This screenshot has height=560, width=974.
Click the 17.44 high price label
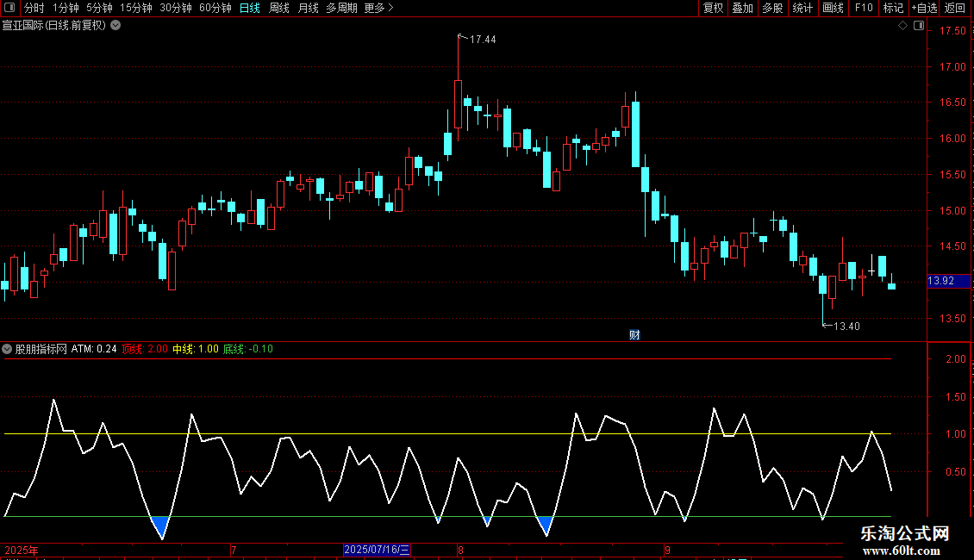[x=483, y=40]
